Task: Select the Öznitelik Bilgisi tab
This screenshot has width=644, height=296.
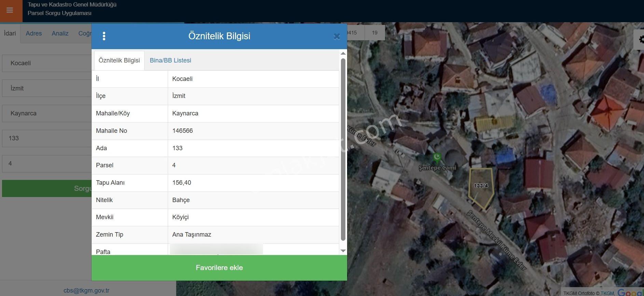Action: click(x=119, y=60)
